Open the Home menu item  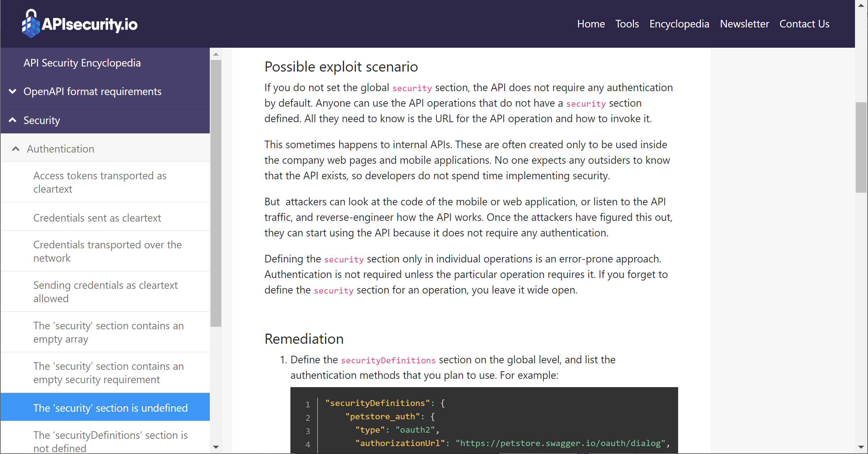(x=591, y=24)
